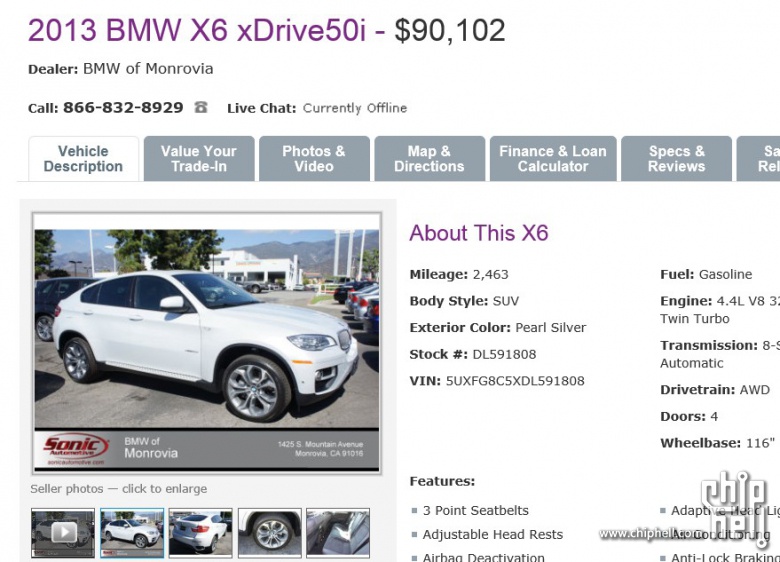This screenshot has width=780, height=562.
Task: Show the interior seats thumbnail
Action: click(x=338, y=533)
